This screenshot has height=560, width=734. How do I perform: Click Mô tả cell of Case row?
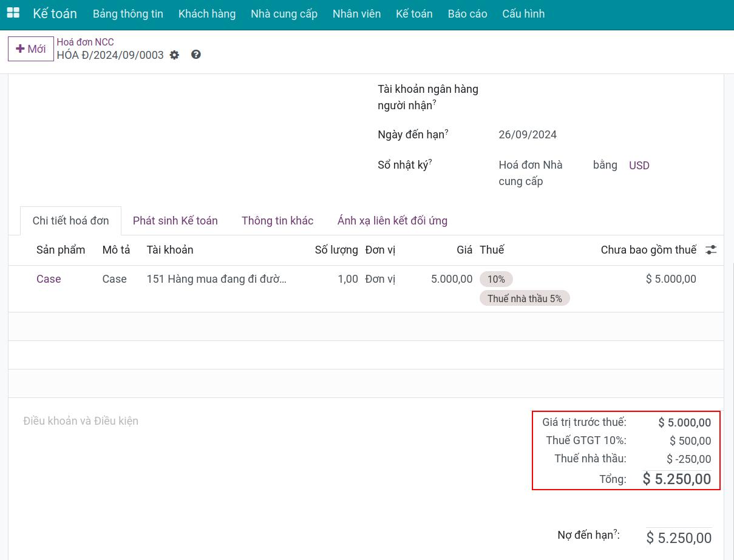pyautogui.click(x=115, y=279)
